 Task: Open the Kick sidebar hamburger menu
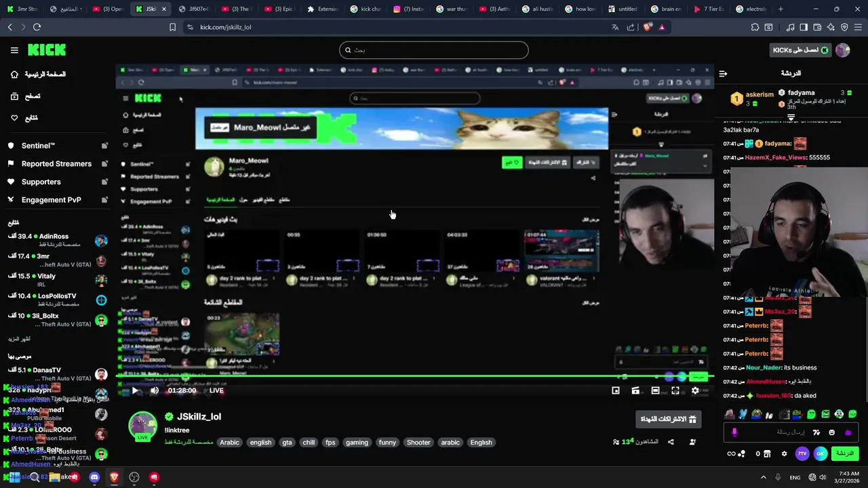pyautogui.click(x=14, y=50)
